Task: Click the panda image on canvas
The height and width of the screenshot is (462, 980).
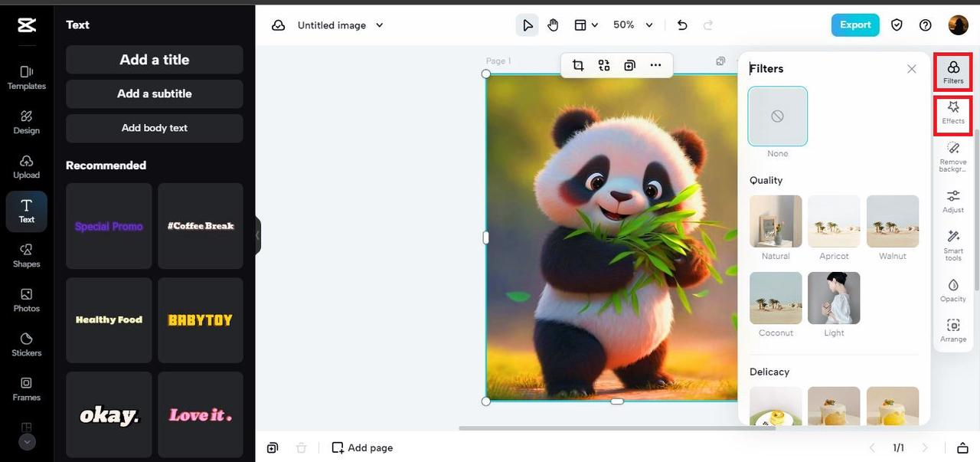Action: [x=612, y=238]
